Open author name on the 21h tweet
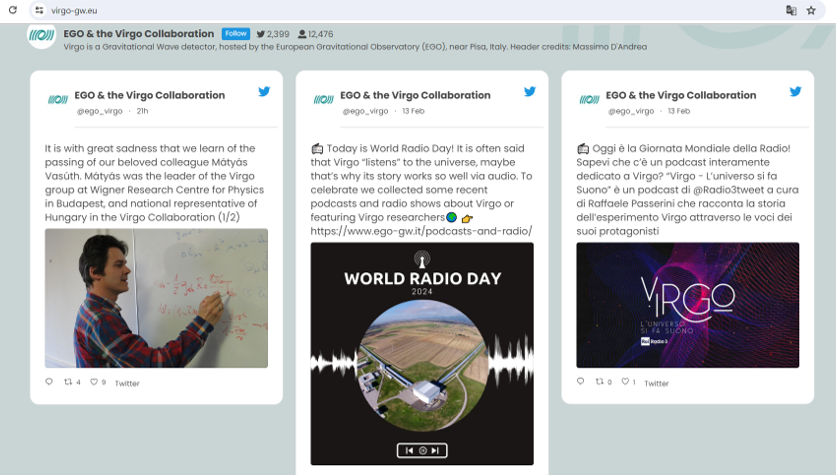The height and width of the screenshot is (475, 836). point(150,95)
